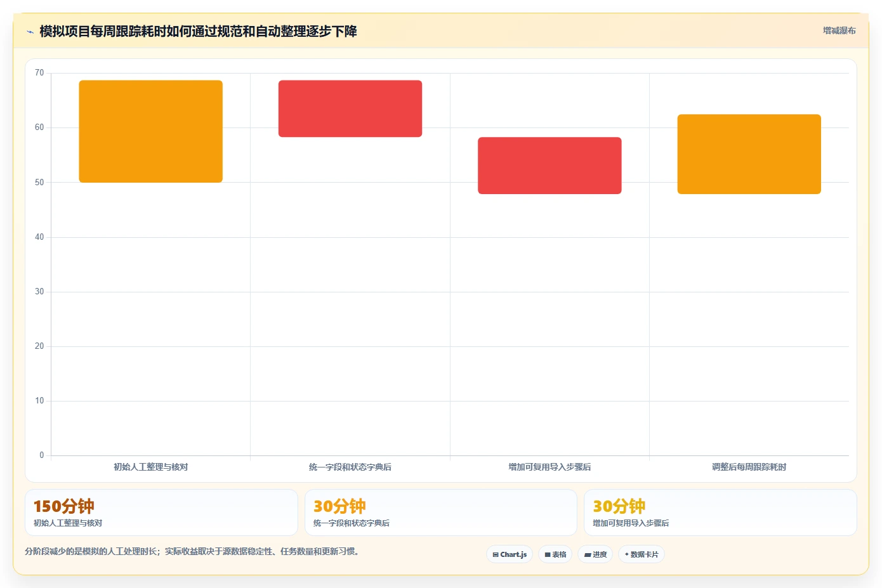The image size is (882, 588).
Task: Click the 调整后每周跟踪耗时 x-axis label
Action: pyautogui.click(x=749, y=467)
